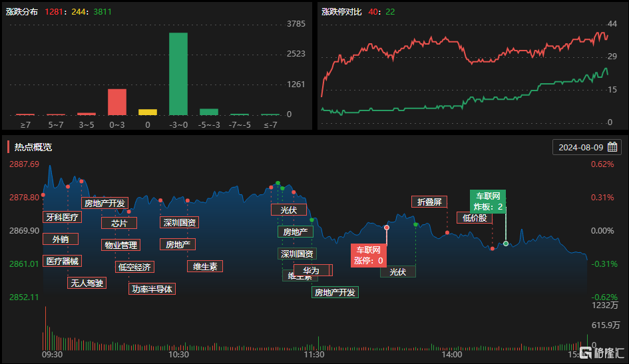Viewport: 629px width, 364px height.
Task: Click the green 深圳国资 label
Action: [x=297, y=254]
